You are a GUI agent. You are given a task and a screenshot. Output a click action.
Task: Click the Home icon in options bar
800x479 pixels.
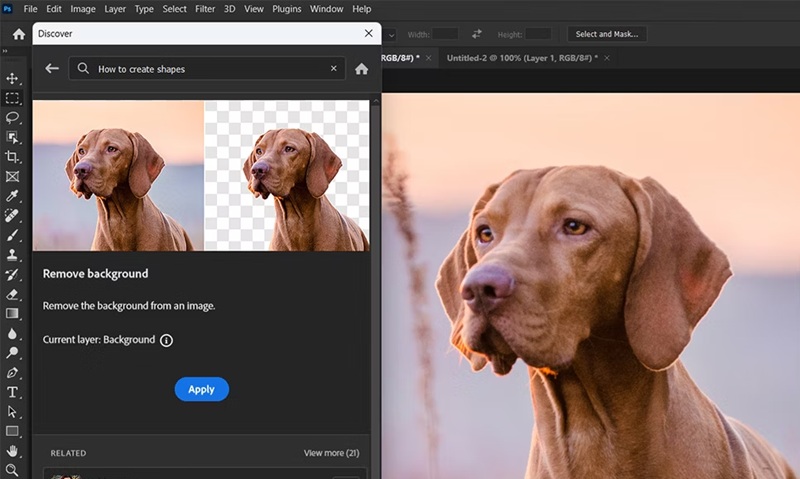pyautogui.click(x=19, y=34)
